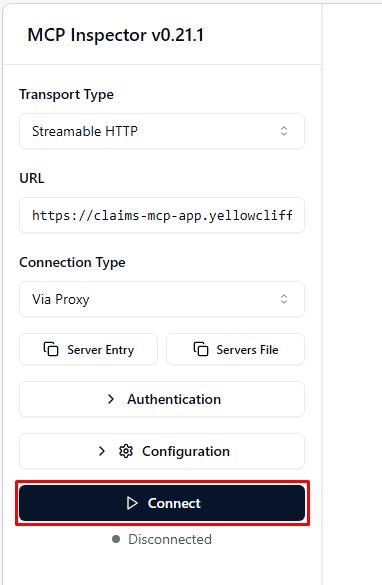Click the copy icon on Servers File

click(201, 349)
